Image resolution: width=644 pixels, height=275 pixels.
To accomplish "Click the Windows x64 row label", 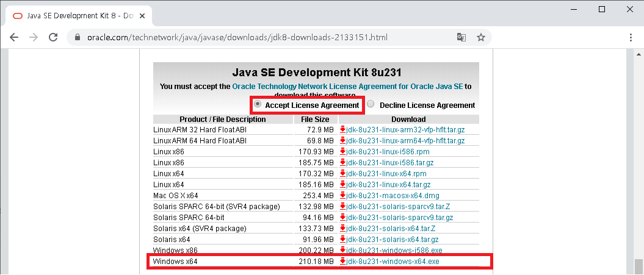I will click(x=175, y=261).
